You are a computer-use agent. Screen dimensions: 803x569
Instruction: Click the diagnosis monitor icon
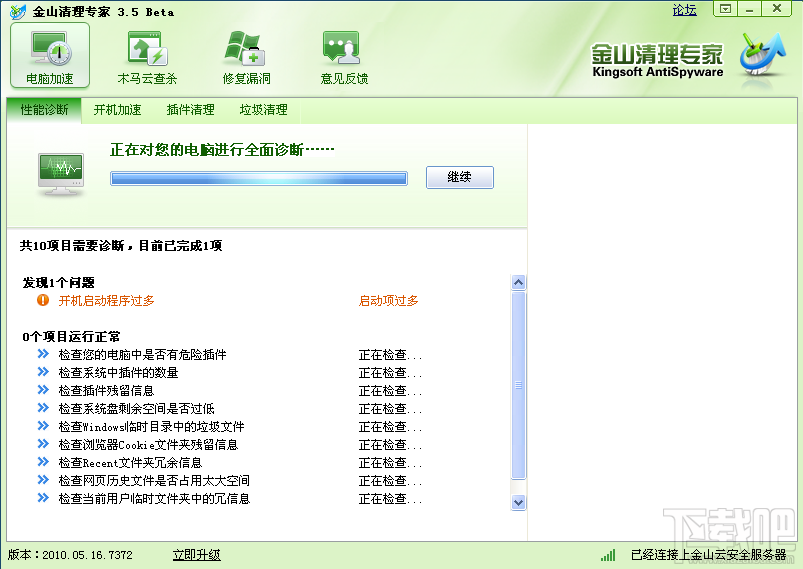pos(61,175)
